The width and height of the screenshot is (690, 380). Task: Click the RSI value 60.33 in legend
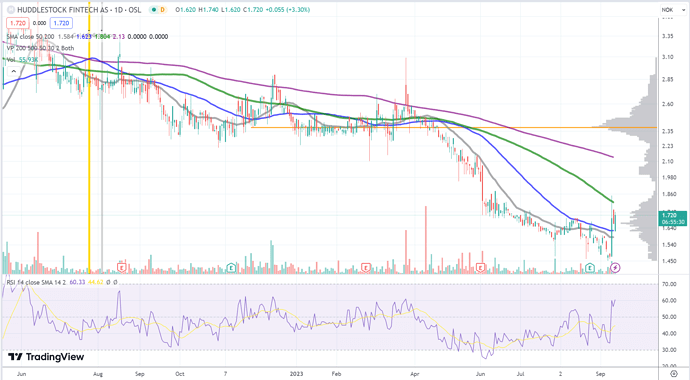click(x=77, y=282)
